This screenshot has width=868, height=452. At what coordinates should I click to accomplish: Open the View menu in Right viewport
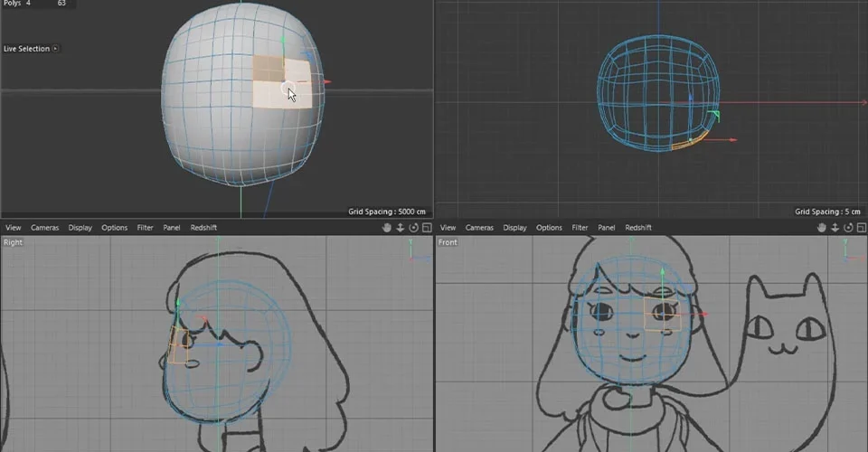click(x=14, y=228)
